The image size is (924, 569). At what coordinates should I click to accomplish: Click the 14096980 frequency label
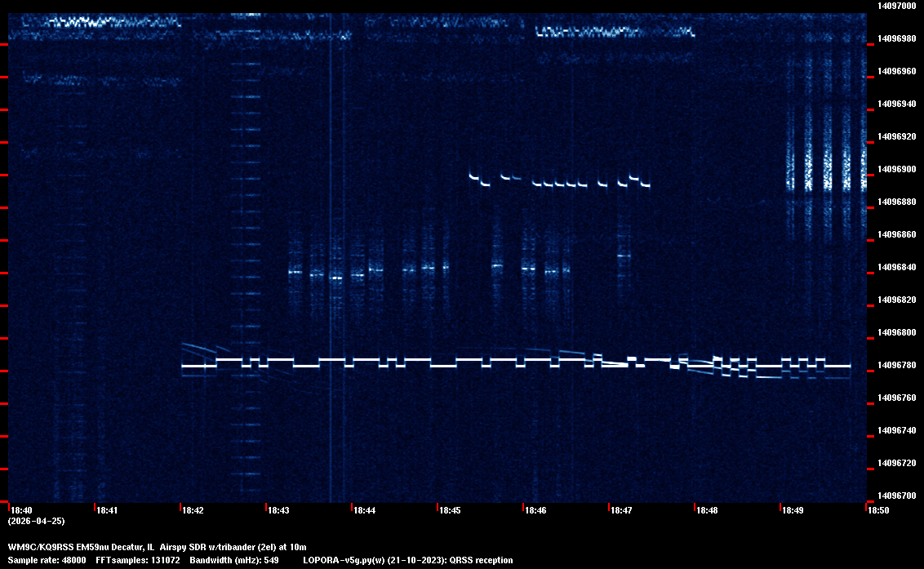(x=897, y=38)
